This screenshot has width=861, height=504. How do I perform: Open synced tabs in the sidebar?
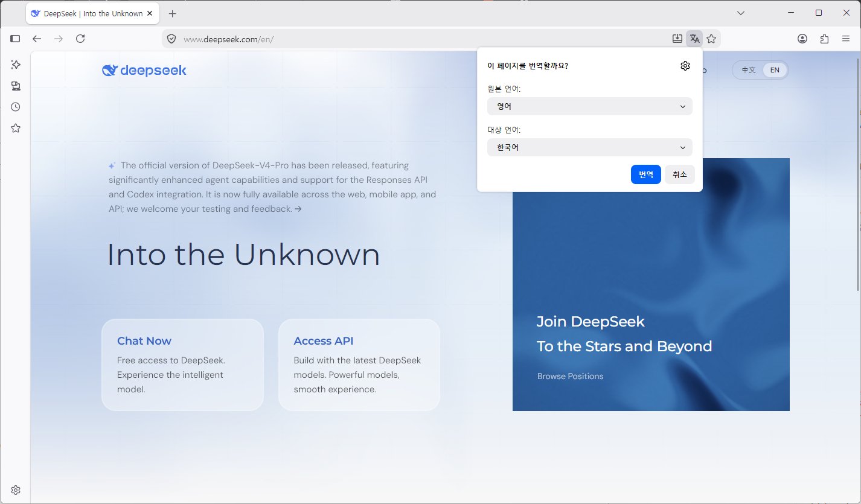pos(16,86)
